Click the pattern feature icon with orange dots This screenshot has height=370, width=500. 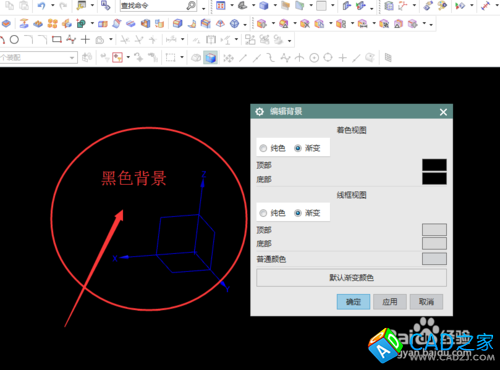point(52,23)
